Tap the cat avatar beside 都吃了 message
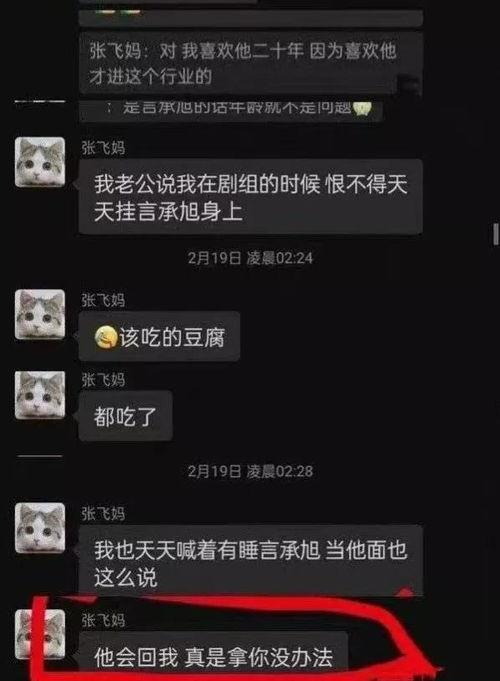 [40, 394]
